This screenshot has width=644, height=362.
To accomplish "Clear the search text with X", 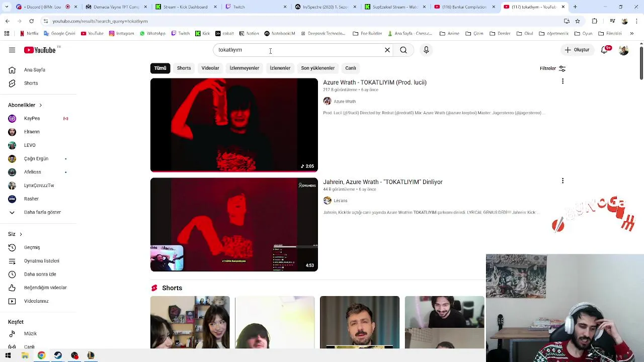I will click(x=387, y=50).
